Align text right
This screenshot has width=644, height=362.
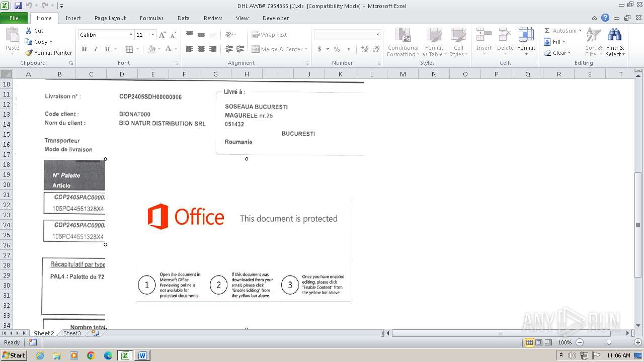(x=213, y=49)
